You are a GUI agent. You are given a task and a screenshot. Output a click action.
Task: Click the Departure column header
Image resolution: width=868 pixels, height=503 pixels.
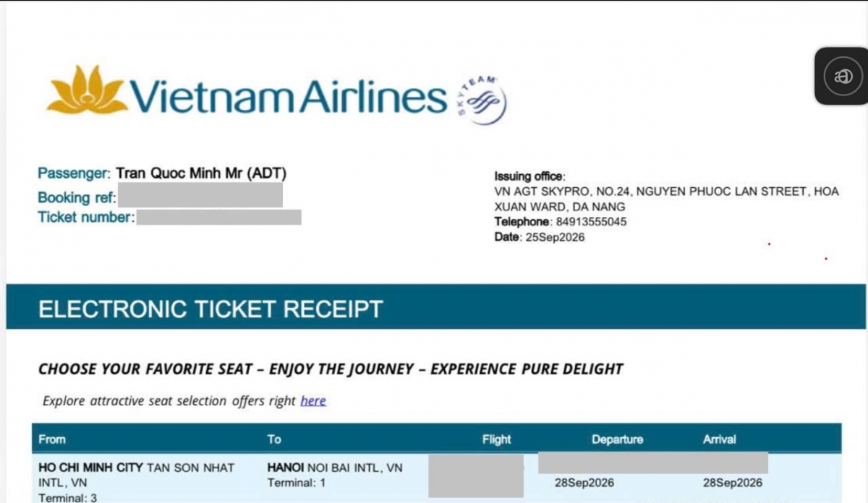(x=617, y=439)
